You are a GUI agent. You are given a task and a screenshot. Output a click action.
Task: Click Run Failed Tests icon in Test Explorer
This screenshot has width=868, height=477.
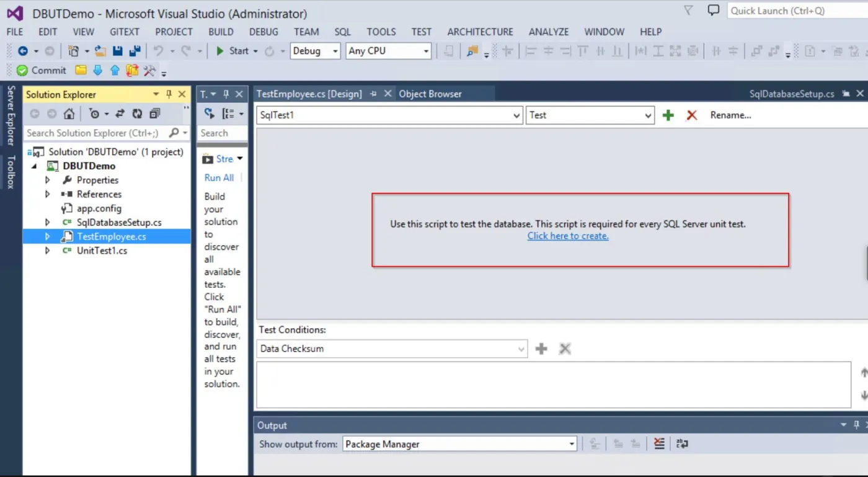click(x=210, y=114)
